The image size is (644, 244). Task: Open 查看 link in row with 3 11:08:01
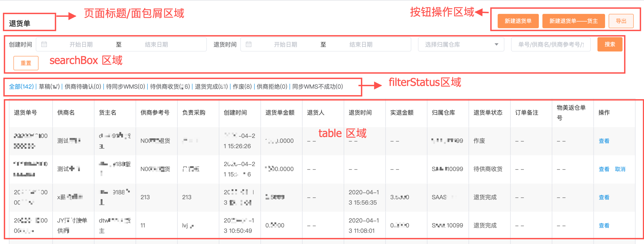pos(604,226)
